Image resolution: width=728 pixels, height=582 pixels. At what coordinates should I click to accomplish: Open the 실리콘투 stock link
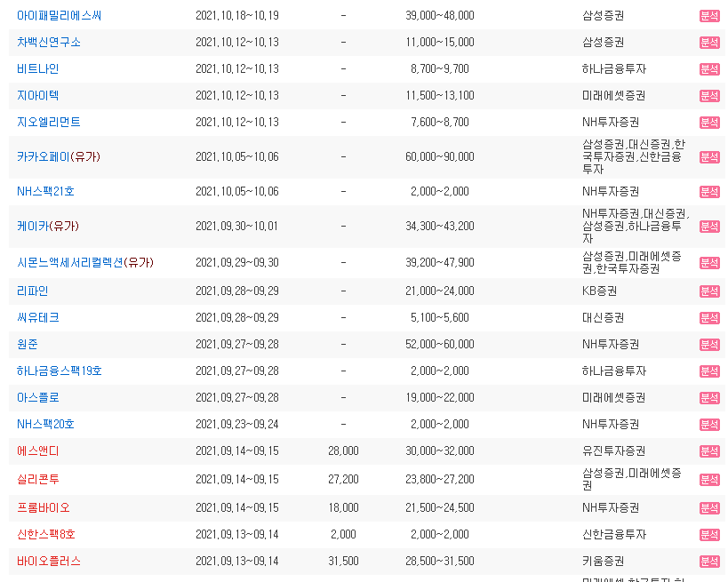tap(38, 480)
